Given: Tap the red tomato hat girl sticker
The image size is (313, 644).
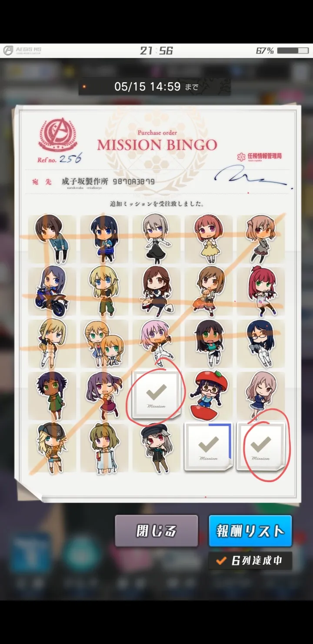Looking at the screenshot, I should tap(209, 395).
